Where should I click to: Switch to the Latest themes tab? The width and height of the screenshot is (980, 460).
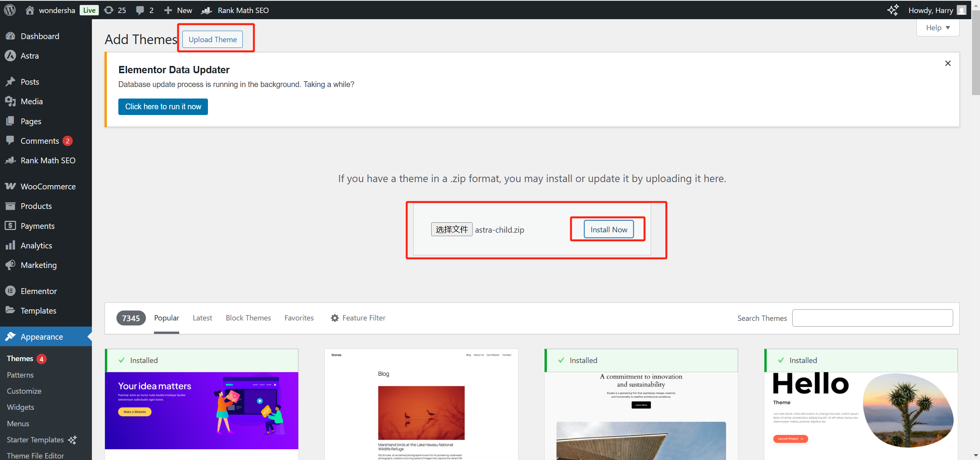click(x=202, y=318)
